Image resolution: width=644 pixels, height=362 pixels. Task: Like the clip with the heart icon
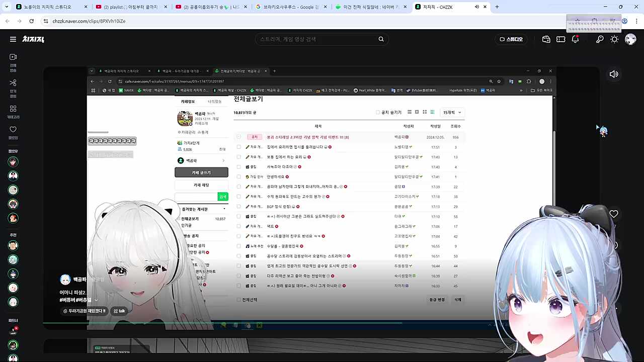(x=614, y=214)
